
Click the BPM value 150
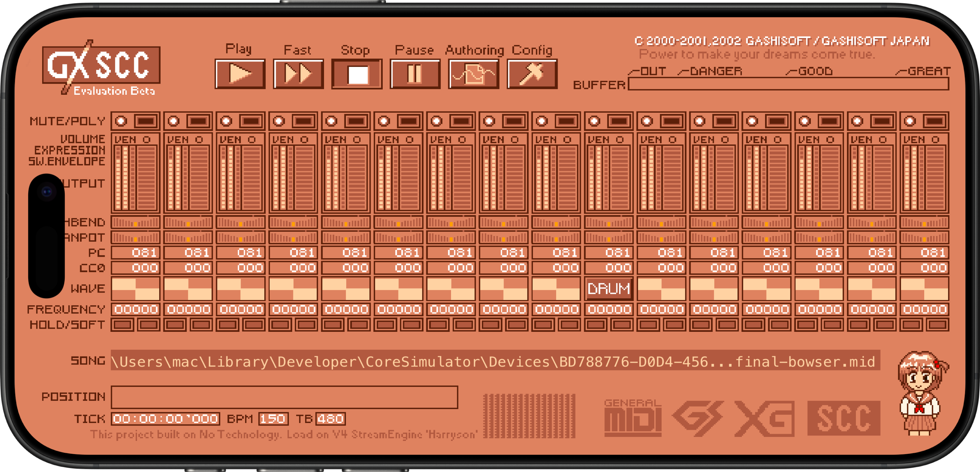[273, 419]
